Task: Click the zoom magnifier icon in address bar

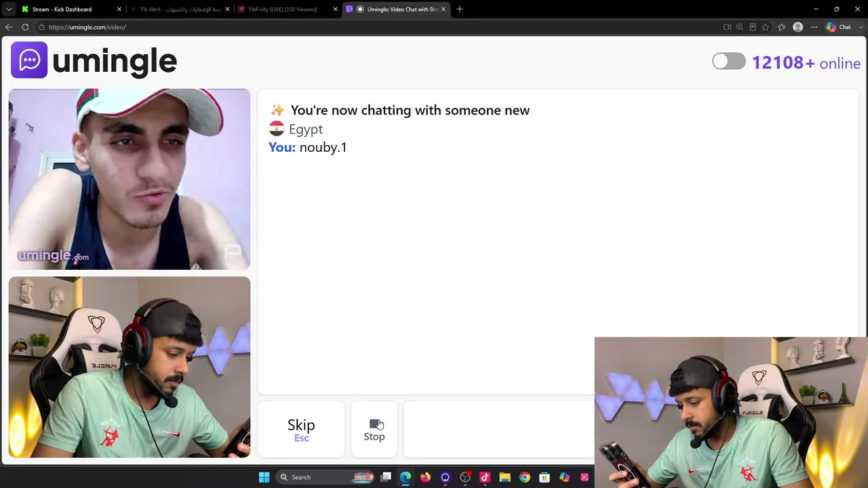Action: click(x=740, y=27)
